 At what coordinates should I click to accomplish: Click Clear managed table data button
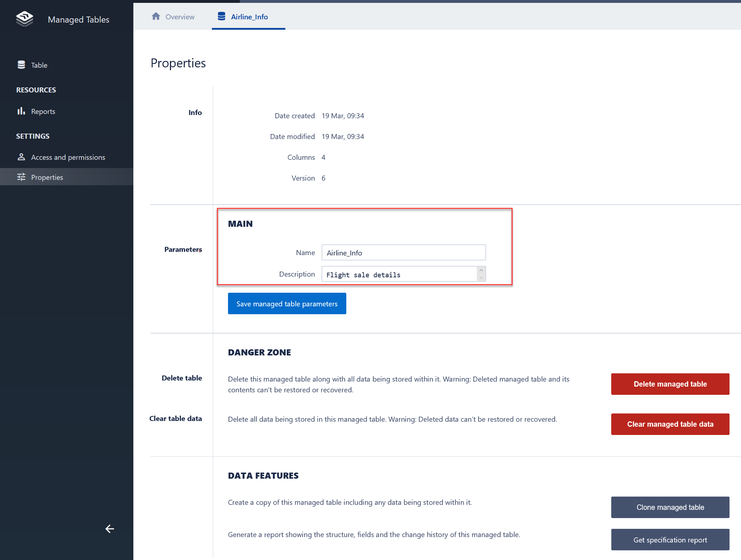tap(670, 424)
